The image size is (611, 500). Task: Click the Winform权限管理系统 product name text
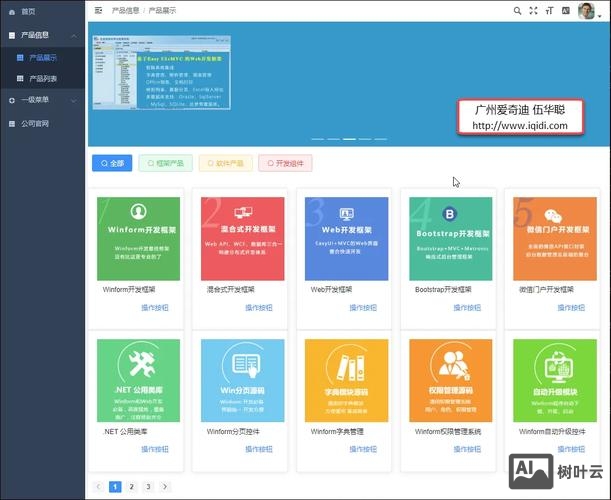[x=448, y=431]
